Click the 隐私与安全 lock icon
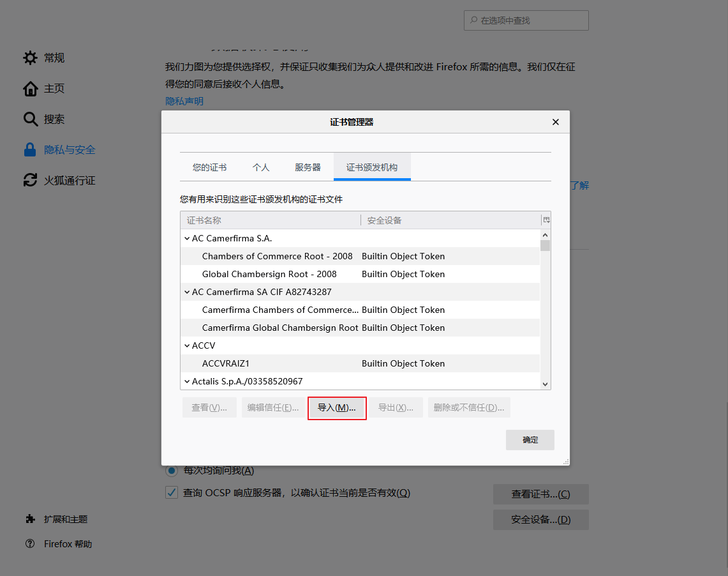 coord(30,150)
